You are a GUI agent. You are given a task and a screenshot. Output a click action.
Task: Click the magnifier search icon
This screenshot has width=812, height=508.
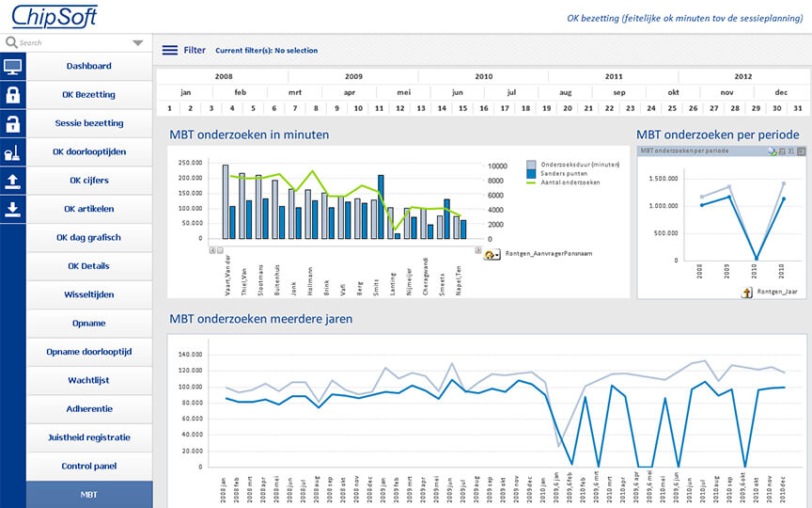click(x=11, y=42)
